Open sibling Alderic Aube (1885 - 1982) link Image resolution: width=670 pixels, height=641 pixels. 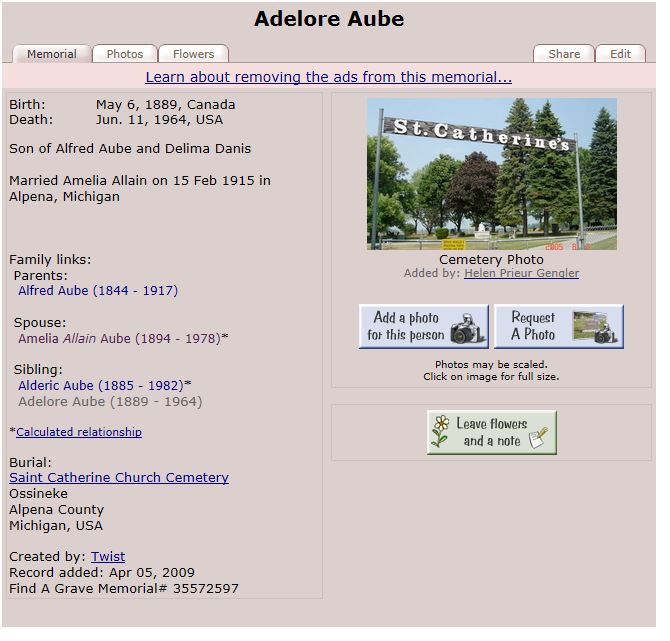(x=103, y=385)
